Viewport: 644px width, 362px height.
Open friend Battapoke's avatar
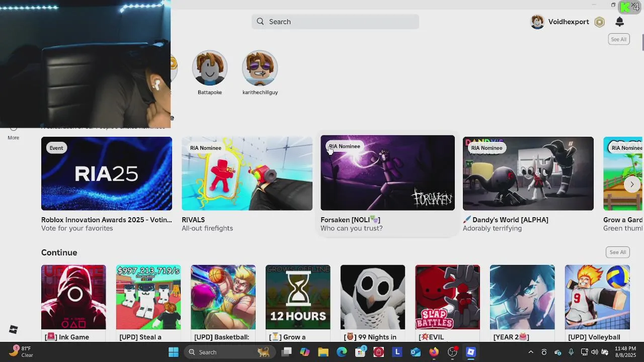click(x=210, y=68)
